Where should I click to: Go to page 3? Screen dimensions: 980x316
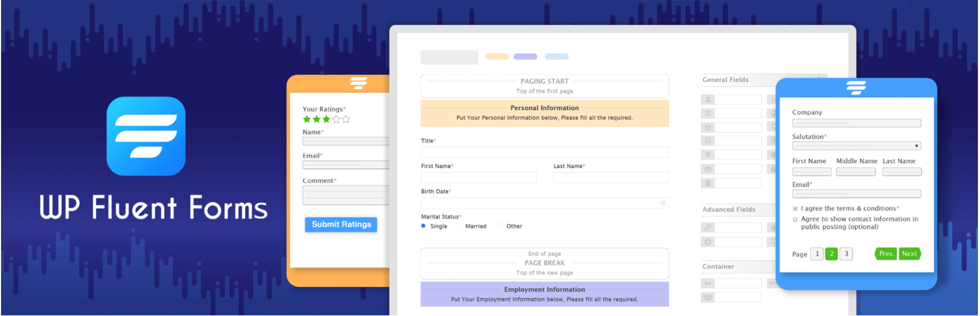pos(846,254)
